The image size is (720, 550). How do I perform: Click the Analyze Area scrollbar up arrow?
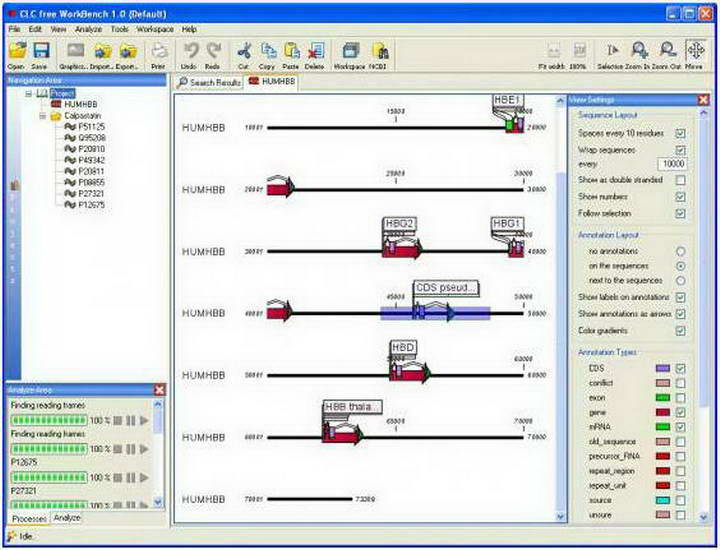[158, 404]
